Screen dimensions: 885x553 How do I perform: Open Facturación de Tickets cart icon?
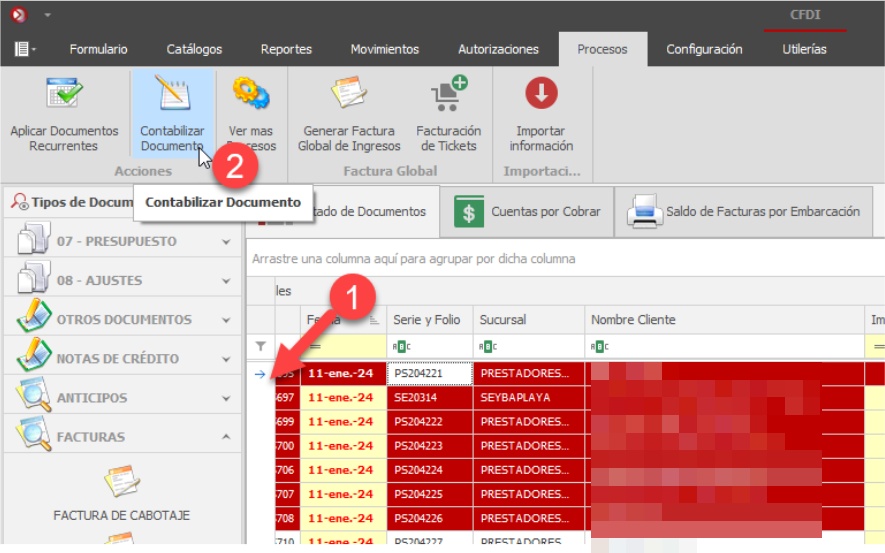(448, 94)
